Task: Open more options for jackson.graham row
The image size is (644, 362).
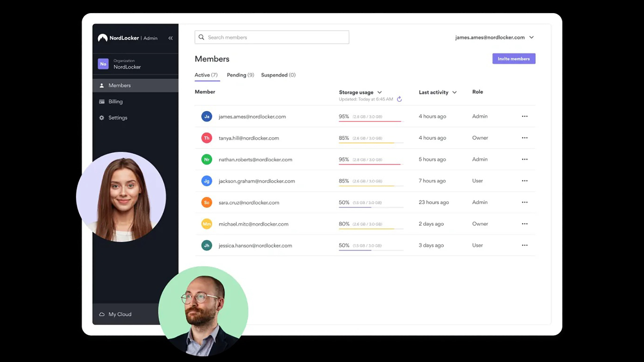Action: [525, 181]
